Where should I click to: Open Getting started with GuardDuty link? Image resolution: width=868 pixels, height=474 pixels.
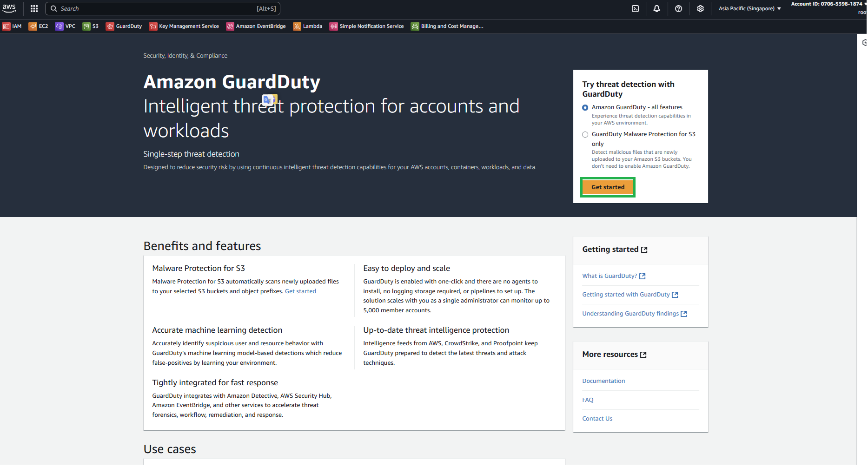(630, 295)
